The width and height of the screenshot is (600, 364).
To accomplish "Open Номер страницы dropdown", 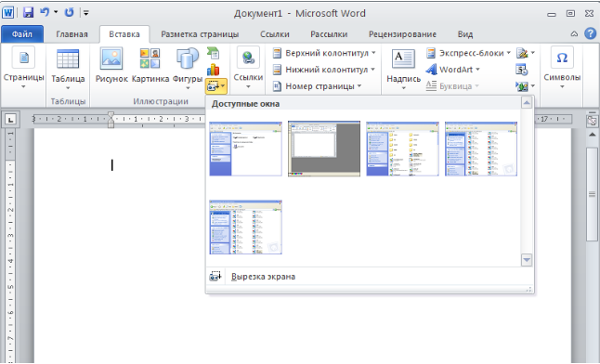I will [317, 86].
